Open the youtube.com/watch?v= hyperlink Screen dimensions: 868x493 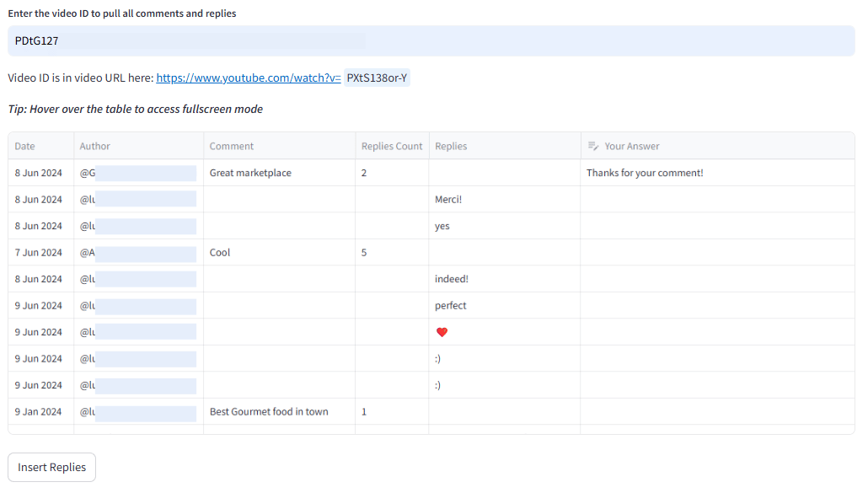247,78
